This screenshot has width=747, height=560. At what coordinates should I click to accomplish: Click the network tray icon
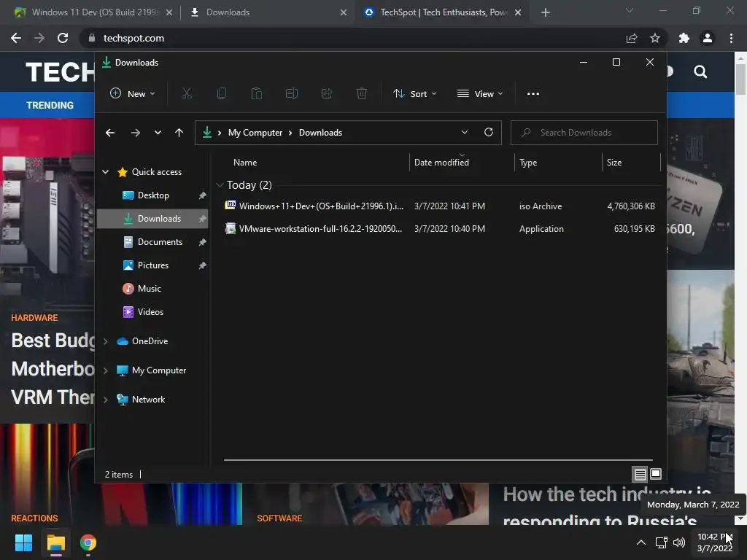click(661, 542)
